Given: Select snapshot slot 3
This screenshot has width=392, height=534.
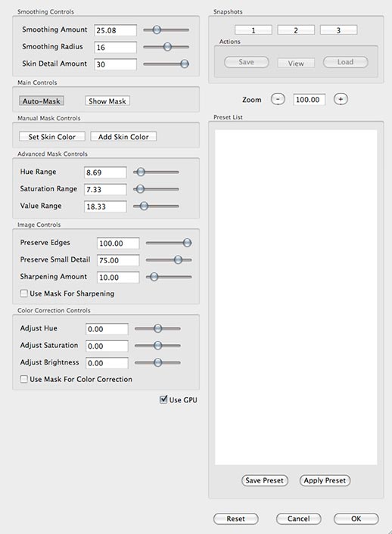Looking at the screenshot, I should pyautogui.click(x=338, y=30).
